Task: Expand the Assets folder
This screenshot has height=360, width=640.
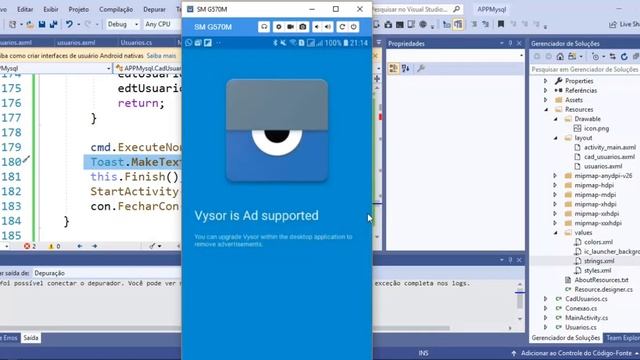Action: 546,100
